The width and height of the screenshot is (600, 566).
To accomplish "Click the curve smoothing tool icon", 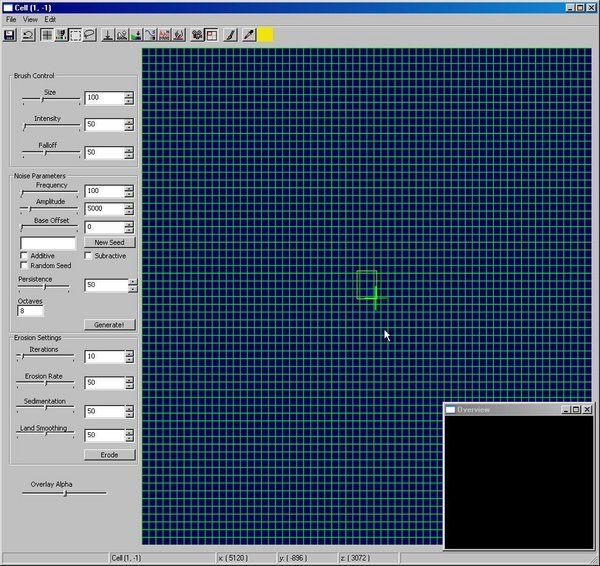I will [150, 35].
